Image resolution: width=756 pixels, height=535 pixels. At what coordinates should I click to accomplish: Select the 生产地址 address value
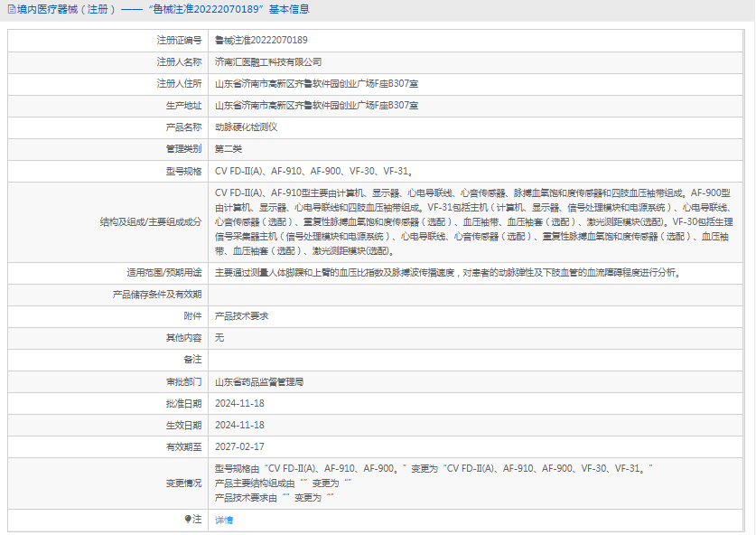(x=316, y=106)
